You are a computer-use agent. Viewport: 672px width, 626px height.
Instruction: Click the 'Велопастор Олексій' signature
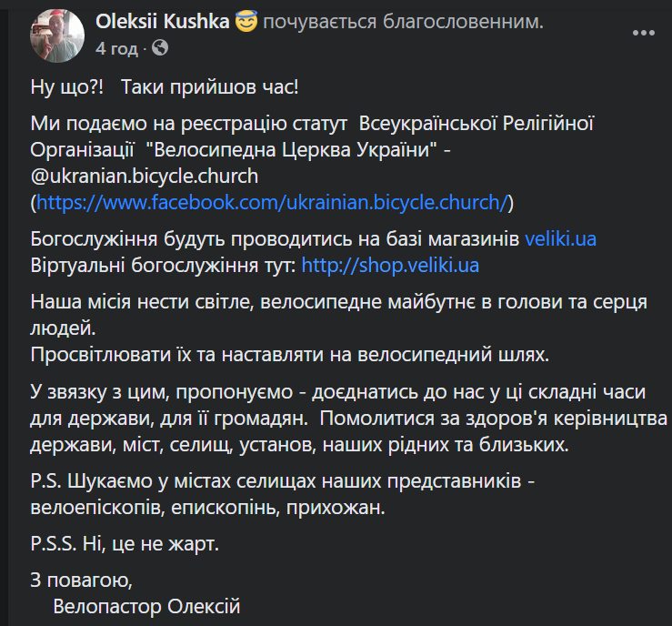click(146, 606)
